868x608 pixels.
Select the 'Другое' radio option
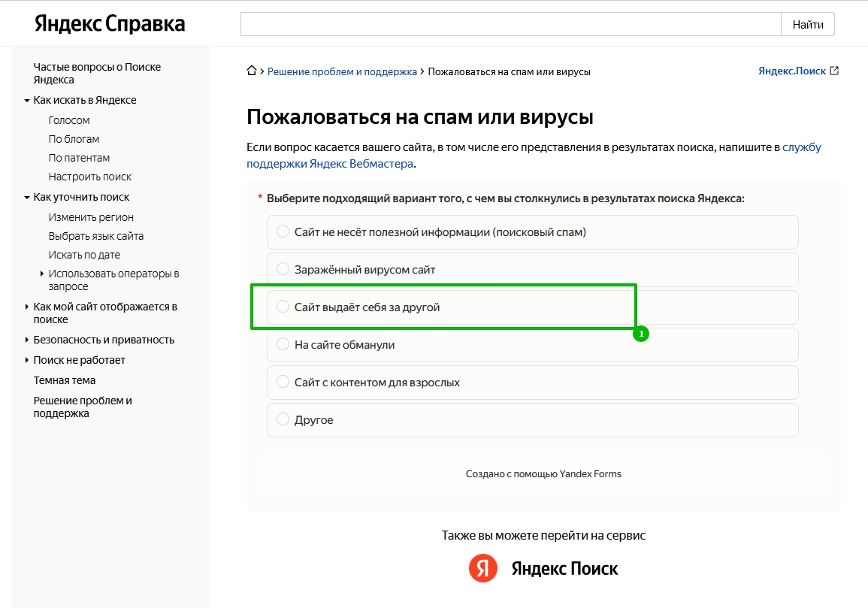tap(283, 419)
